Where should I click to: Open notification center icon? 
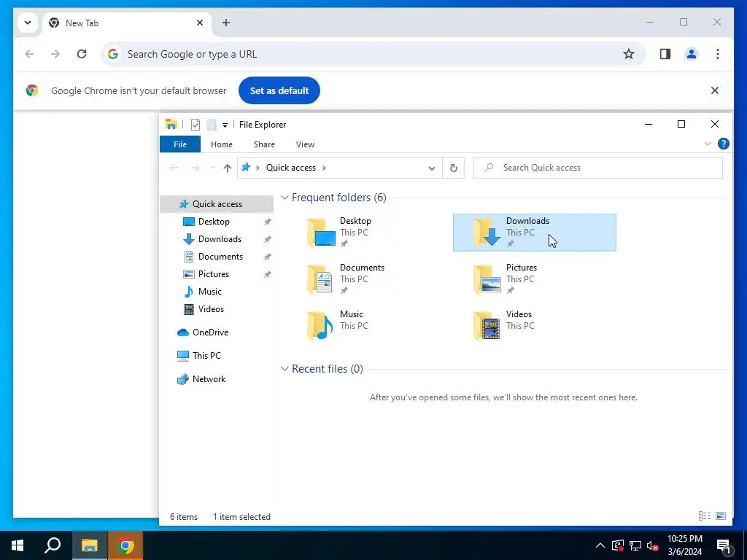(724, 547)
